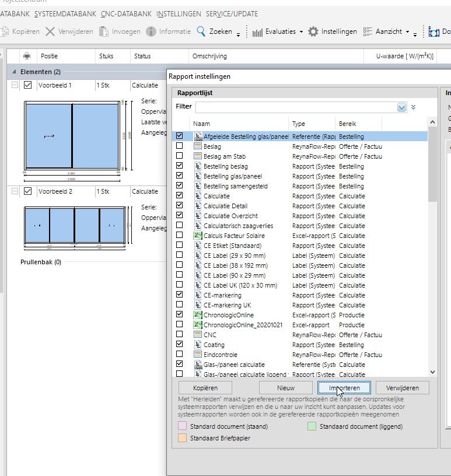The height and width of the screenshot is (476, 451).
Task: Click Standaard Briefpapier orange swatch
Action: pyautogui.click(x=182, y=437)
